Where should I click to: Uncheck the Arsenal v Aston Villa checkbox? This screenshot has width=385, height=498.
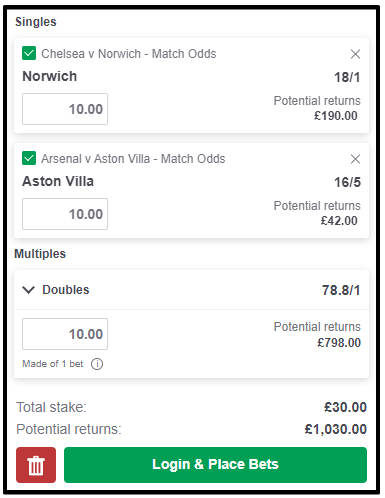pos(29,158)
